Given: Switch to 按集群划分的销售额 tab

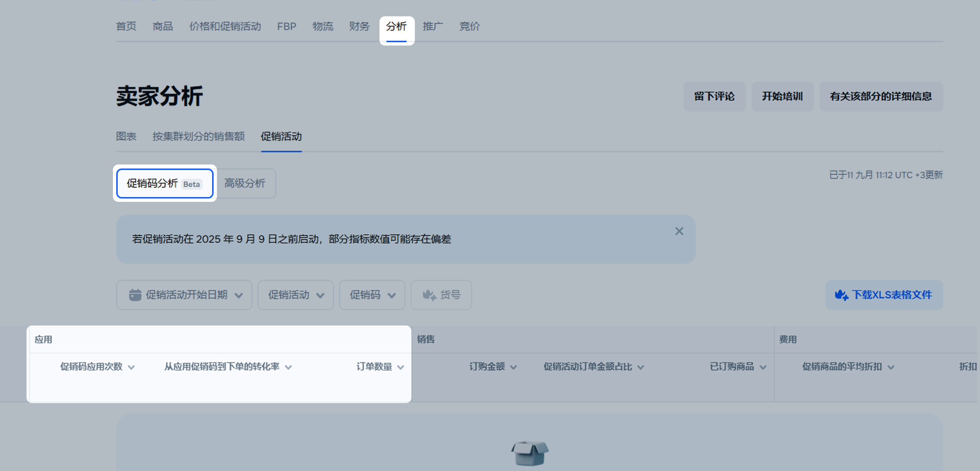Looking at the screenshot, I should 199,137.
